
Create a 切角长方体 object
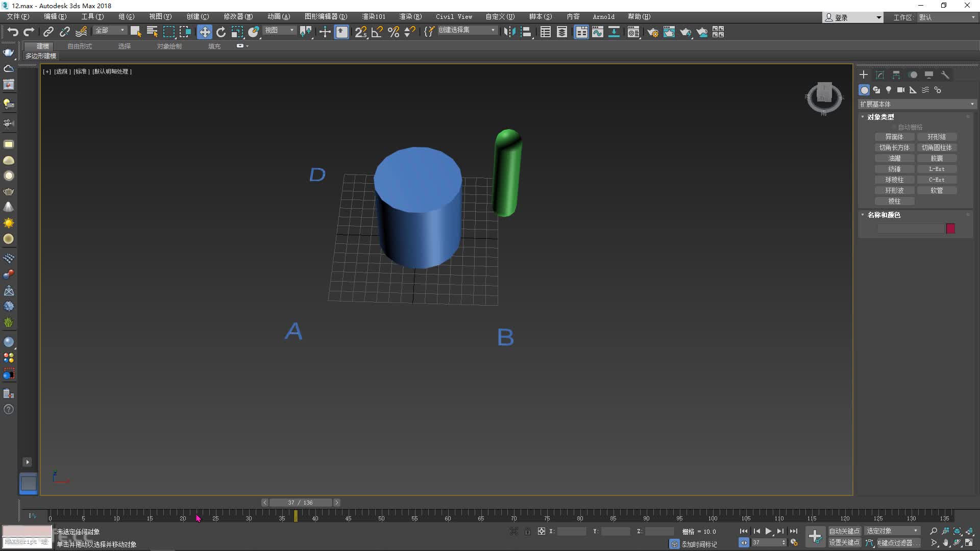tap(894, 147)
